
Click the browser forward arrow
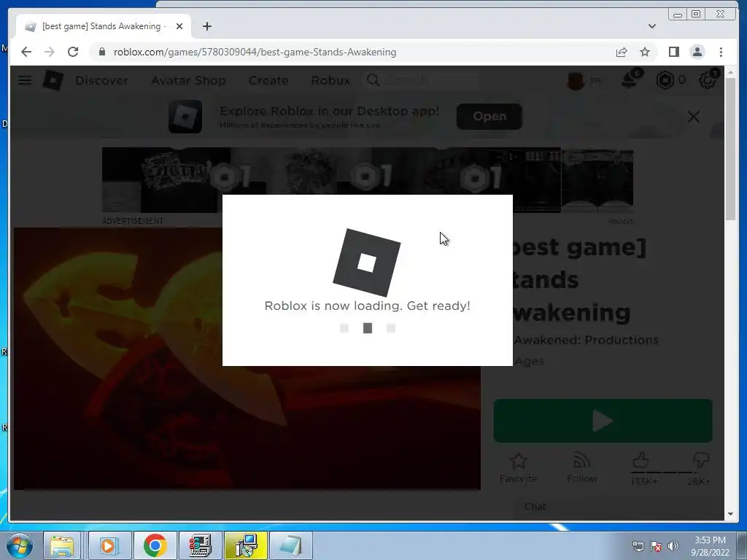coord(50,52)
